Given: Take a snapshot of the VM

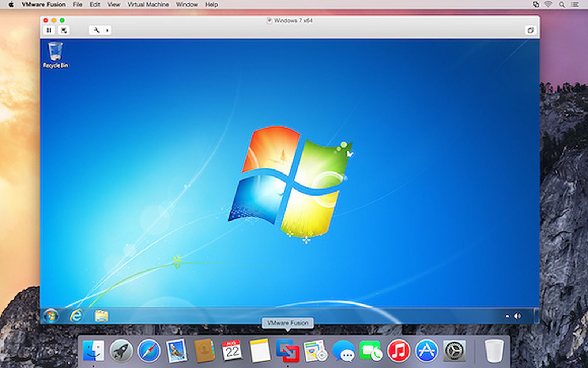Looking at the screenshot, I should tap(63, 30).
